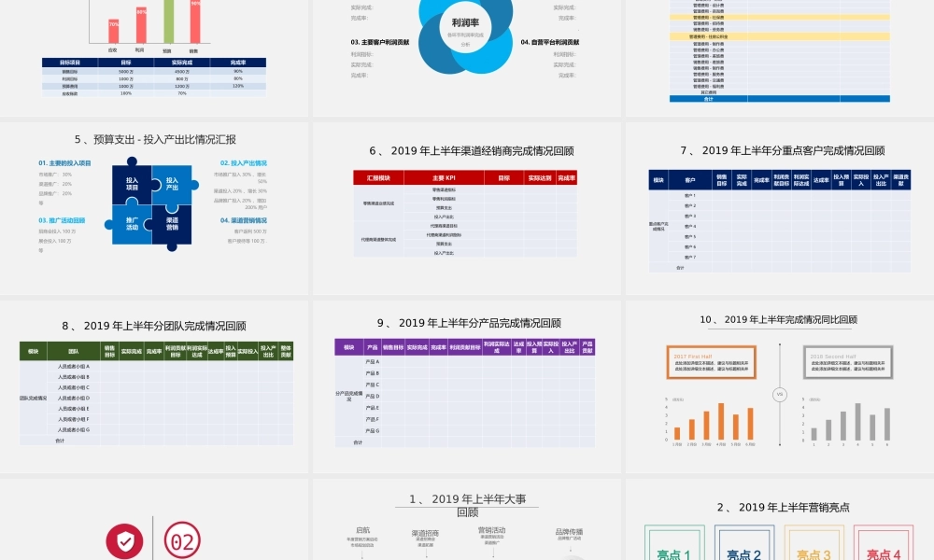Select the 投入项目 puzzle piece
934x560 pixels.
pos(132,184)
